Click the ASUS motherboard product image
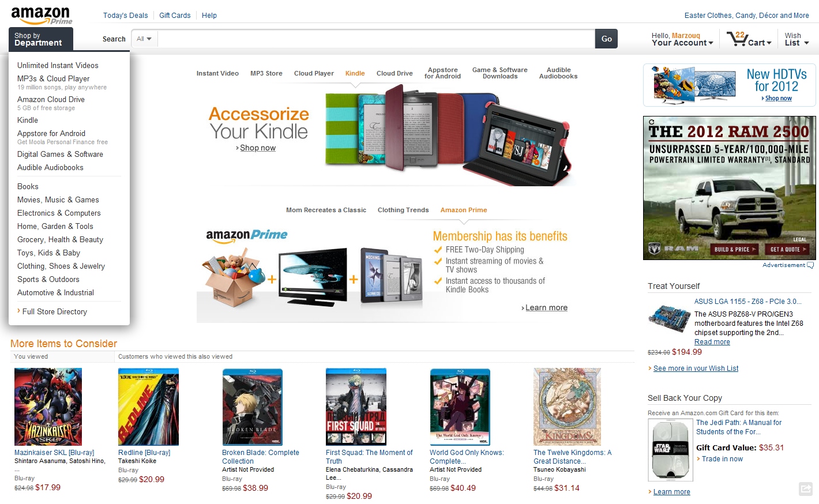 (x=669, y=318)
